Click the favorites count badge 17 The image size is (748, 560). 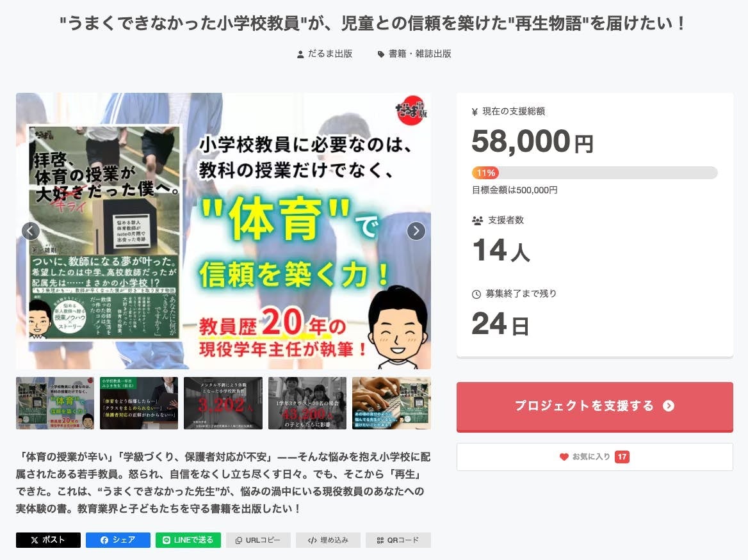(x=622, y=457)
